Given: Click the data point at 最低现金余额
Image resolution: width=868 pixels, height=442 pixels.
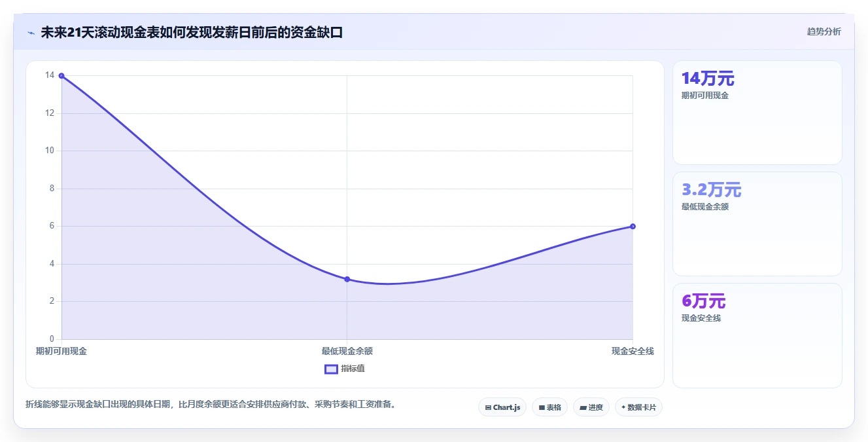Looking at the screenshot, I should tap(347, 279).
